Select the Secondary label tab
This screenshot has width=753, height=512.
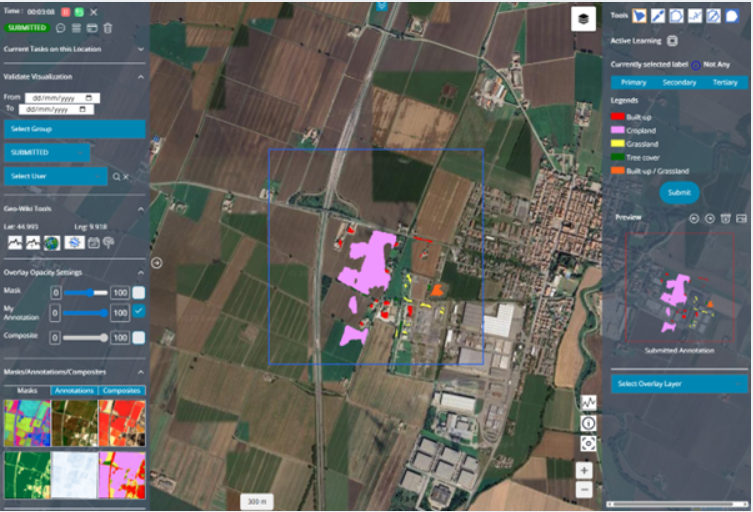tap(679, 82)
